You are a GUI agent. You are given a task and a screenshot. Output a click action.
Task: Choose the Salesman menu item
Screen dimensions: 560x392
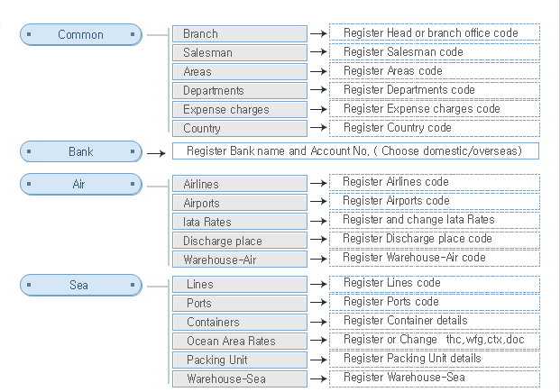pyautogui.click(x=239, y=52)
